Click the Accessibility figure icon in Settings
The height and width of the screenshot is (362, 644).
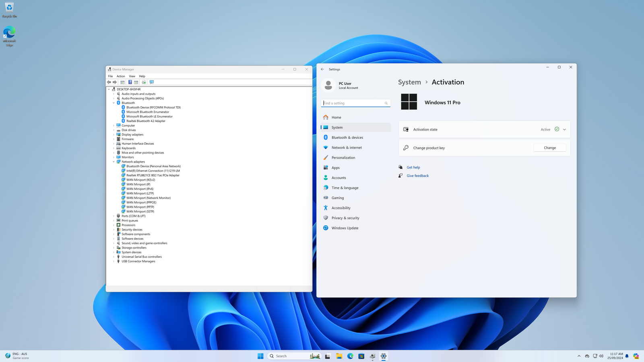click(326, 208)
